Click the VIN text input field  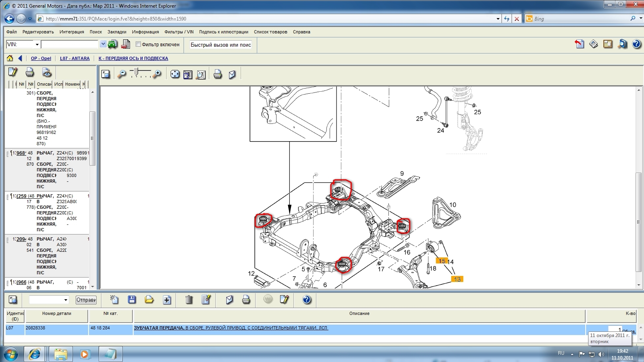70,44
